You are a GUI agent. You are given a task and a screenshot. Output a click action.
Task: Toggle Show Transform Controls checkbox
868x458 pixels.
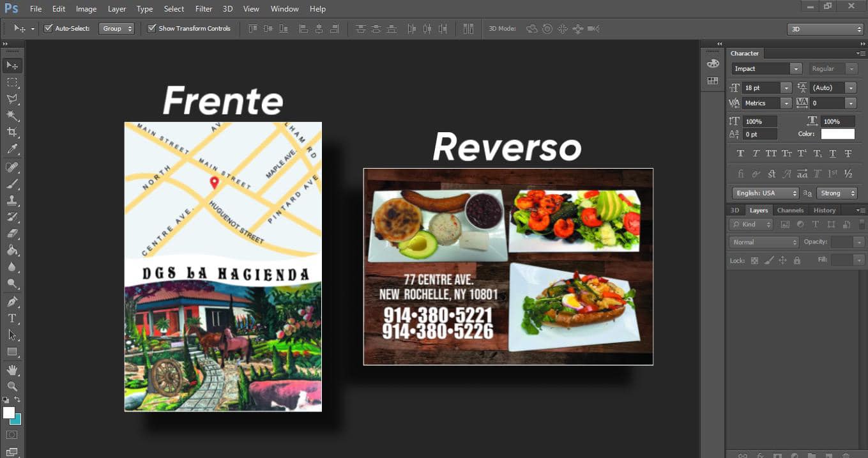tap(151, 29)
